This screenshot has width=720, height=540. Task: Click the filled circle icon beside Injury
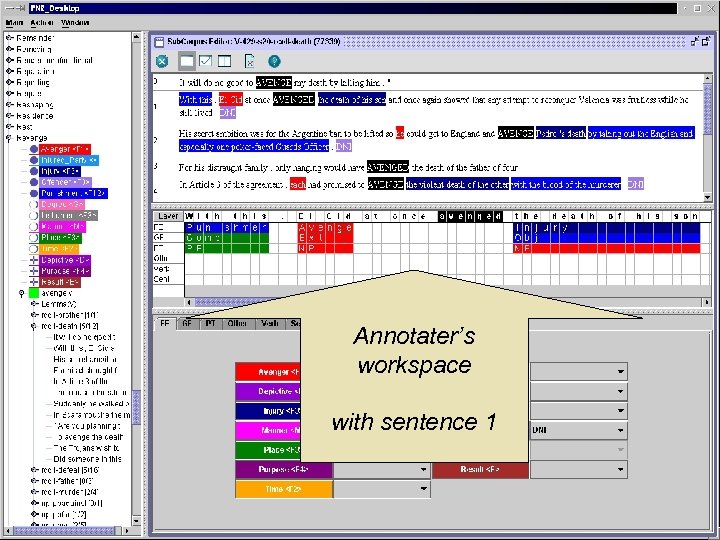click(x=34, y=171)
